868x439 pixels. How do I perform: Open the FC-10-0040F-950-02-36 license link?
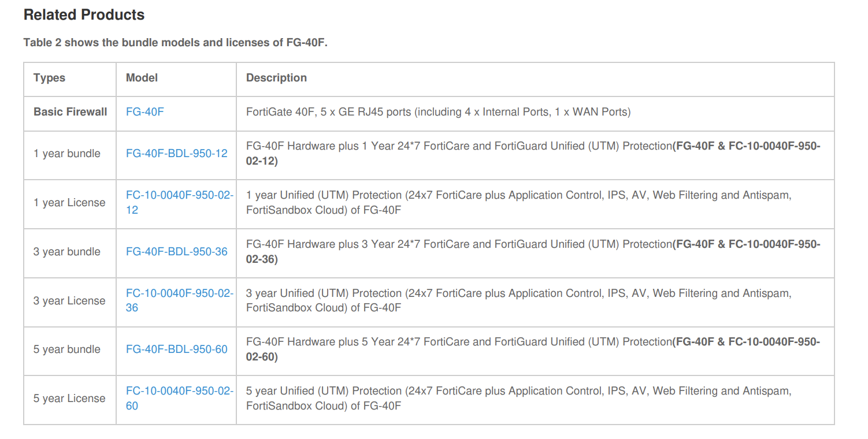click(179, 293)
